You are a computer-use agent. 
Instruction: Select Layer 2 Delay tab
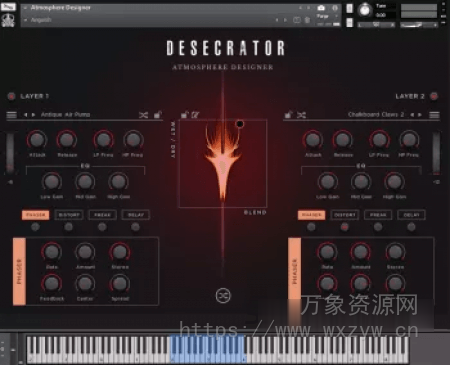click(411, 215)
